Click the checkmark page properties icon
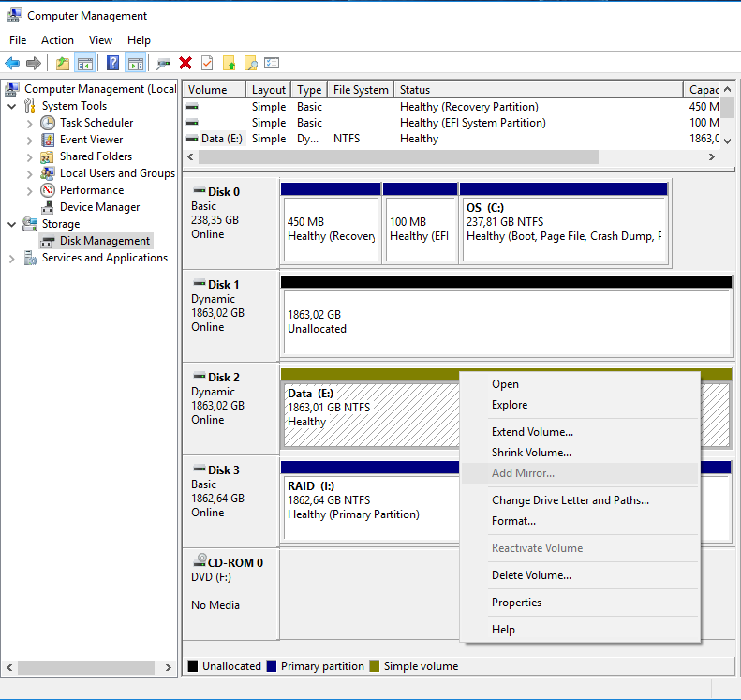This screenshot has width=741, height=700. tap(207, 63)
